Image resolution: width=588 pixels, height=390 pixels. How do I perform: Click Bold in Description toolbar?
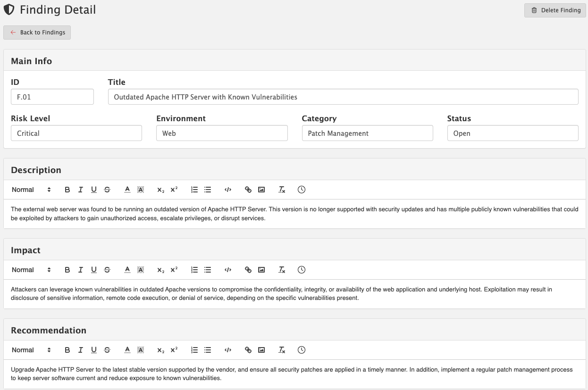67,190
